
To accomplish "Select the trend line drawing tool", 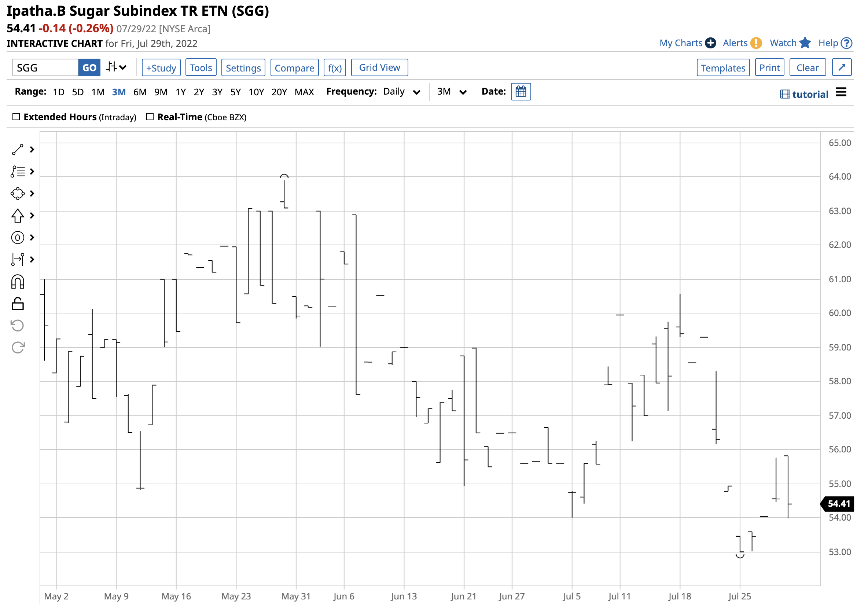I will pos(17,150).
